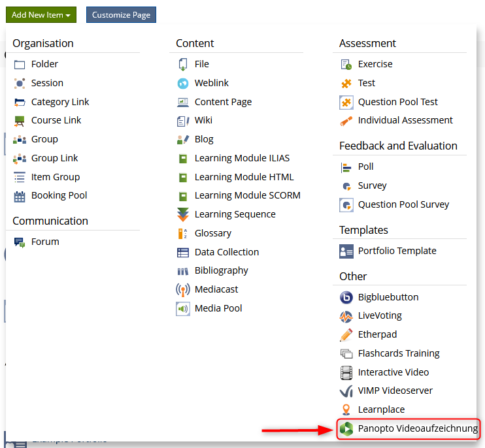Open the Add New Item dropdown
This screenshot has height=448, width=485.
[x=41, y=14]
